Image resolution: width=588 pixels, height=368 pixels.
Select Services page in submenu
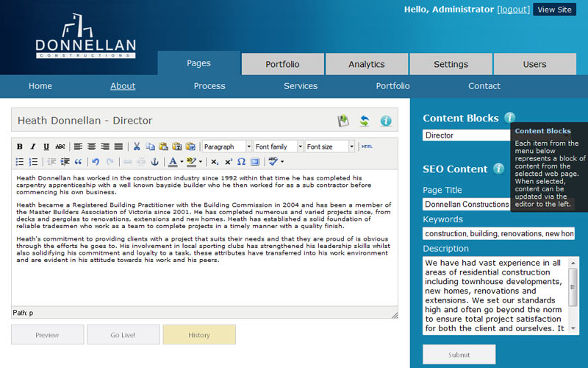click(x=301, y=86)
